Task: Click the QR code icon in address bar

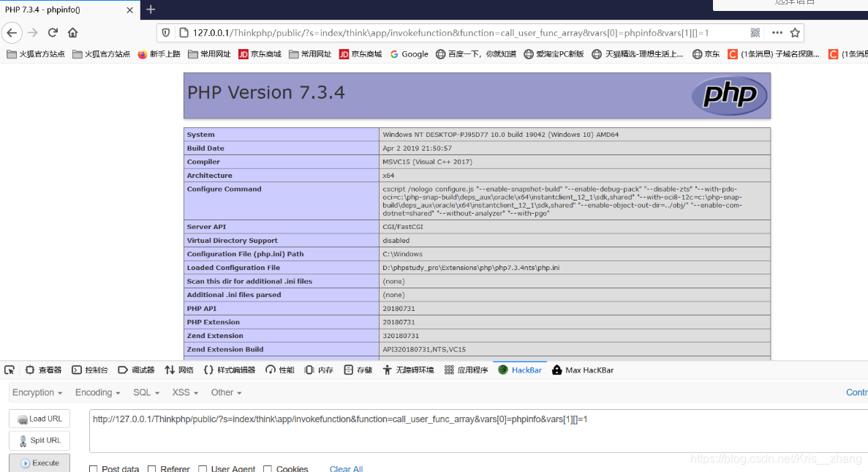Action: (x=755, y=33)
